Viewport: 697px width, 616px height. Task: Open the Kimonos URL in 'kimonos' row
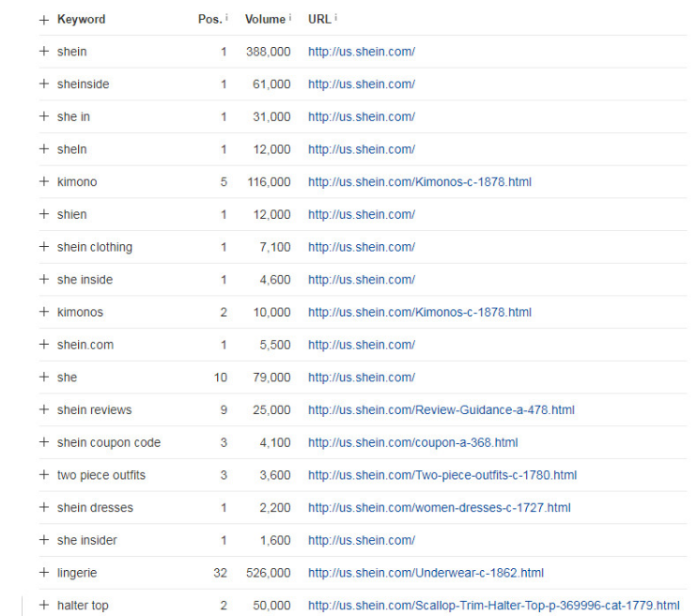(420, 312)
